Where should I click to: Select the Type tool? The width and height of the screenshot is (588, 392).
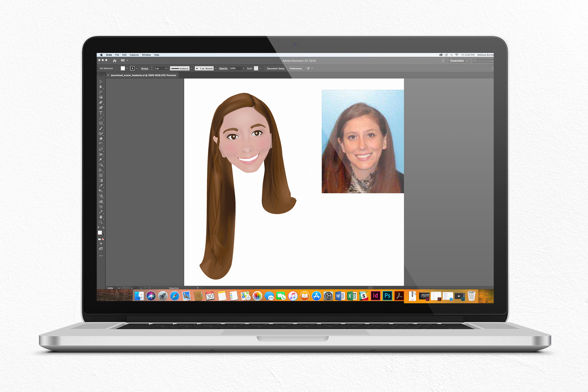101,113
